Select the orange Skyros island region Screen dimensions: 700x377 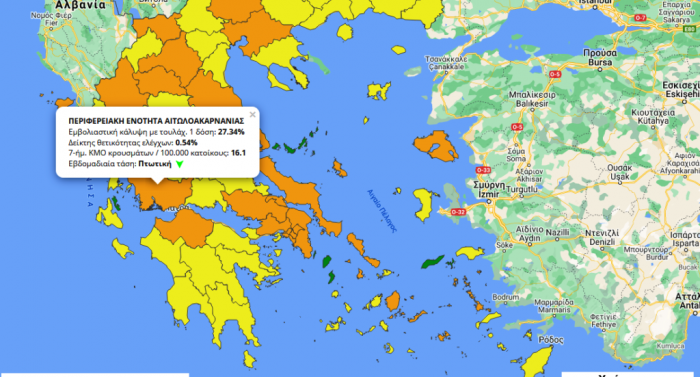339,169
